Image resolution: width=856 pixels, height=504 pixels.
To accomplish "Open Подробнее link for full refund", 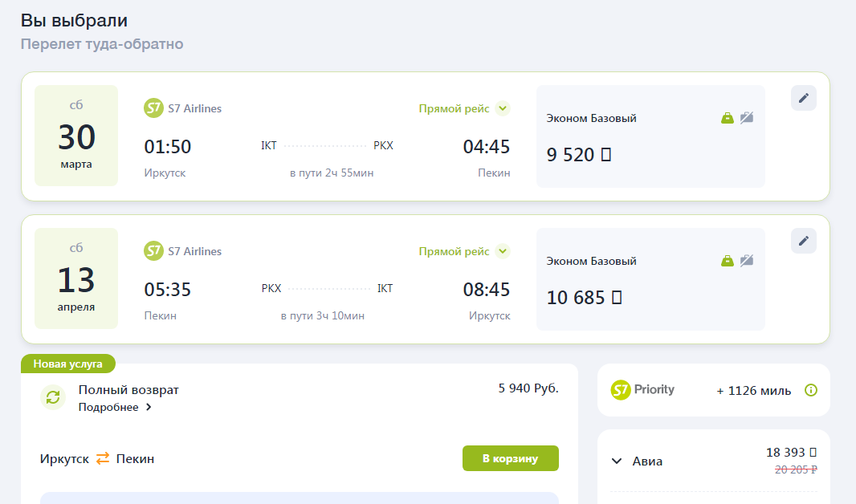I will point(115,408).
